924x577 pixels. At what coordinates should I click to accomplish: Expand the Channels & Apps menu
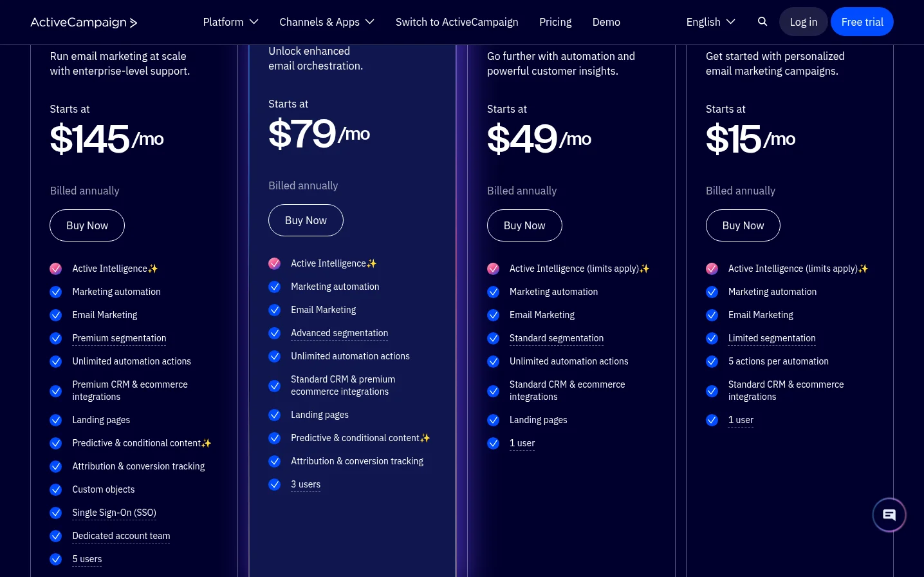tap(327, 22)
